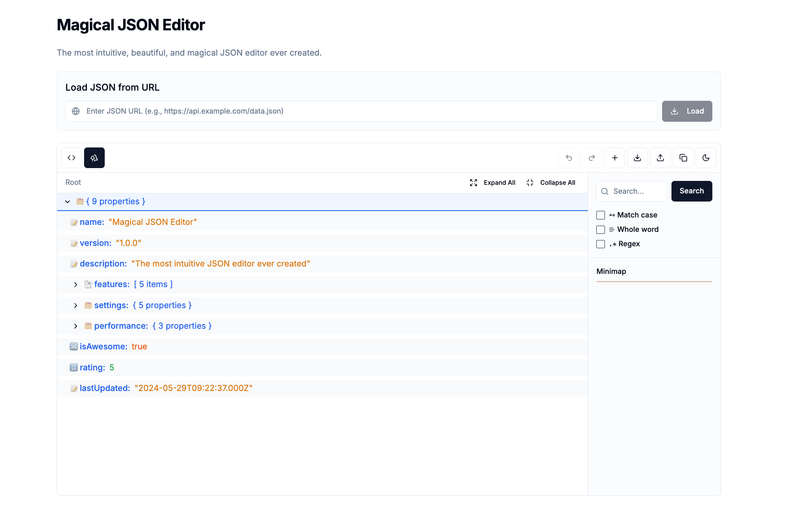
Task: Add a new JSON node
Action: pyautogui.click(x=615, y=158)
